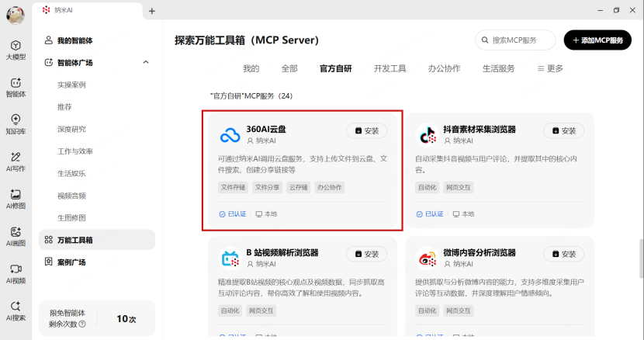The width and height of the screenshot is (644, 340).
Task: Open a new tab with plus button
Action: (152, 11)
